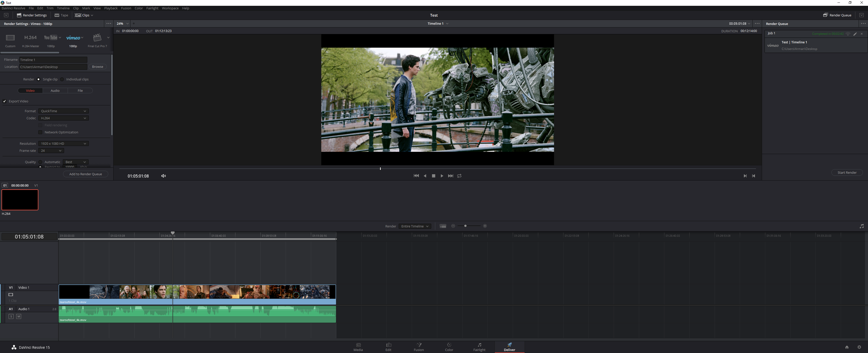This screenshot has width=868, height=353.
Task: Jump to first frame icon
Action: (x=416, y=176)
